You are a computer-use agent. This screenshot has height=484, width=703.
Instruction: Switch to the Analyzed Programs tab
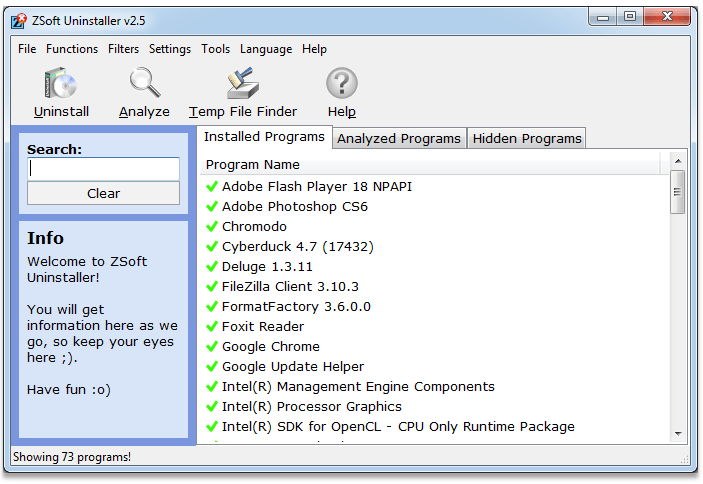[x=399, y=138]
